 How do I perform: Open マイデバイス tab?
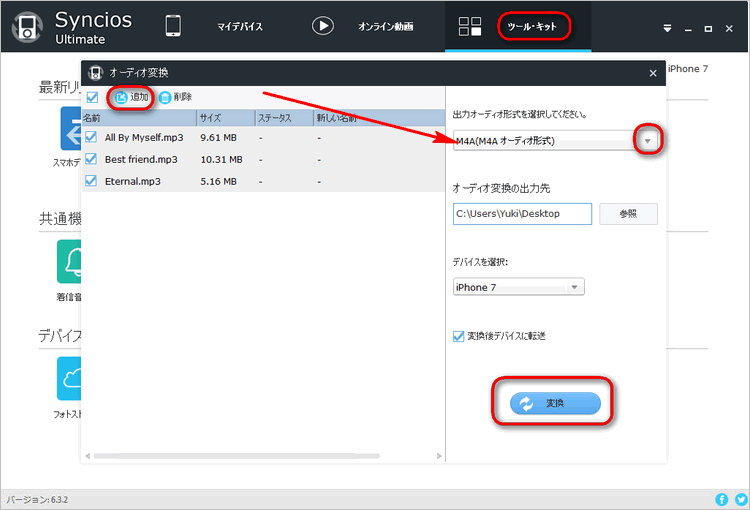(240, 27)
